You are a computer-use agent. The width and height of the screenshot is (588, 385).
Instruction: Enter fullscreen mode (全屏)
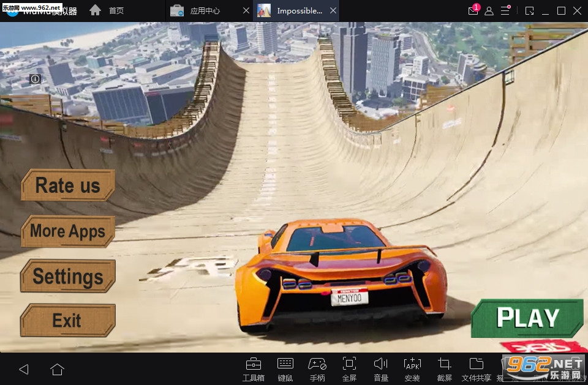click(349, 367)
